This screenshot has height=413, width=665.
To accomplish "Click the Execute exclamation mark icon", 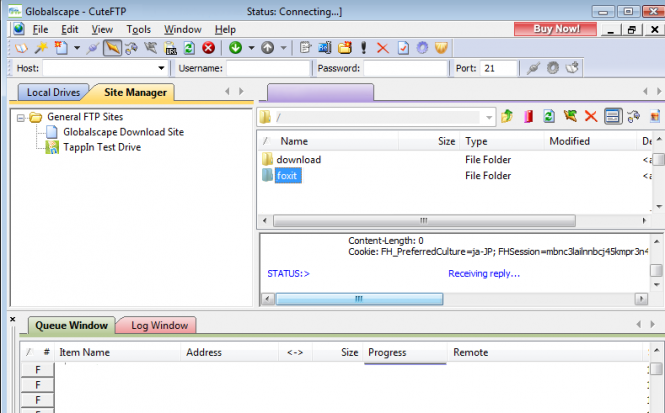I will (363, 48).
